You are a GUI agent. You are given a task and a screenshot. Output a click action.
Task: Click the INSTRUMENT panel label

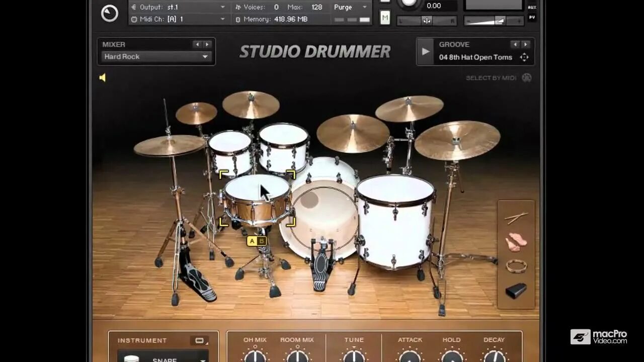pyautogui.click(x=142, y=340)
